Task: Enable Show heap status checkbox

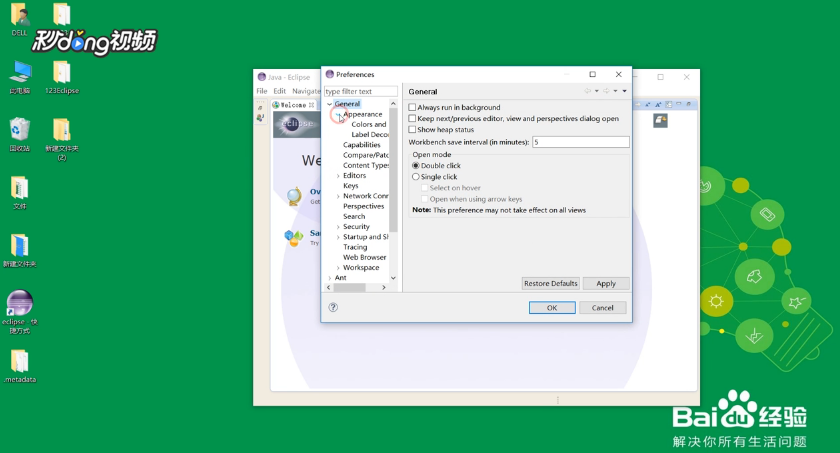Action: [x=412, y=130]
